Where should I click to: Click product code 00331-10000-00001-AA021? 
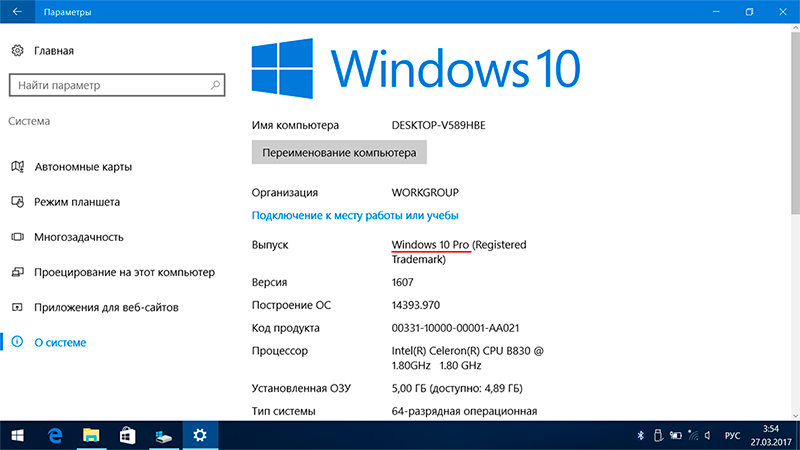pyautogui.click(x=455, y=328)
